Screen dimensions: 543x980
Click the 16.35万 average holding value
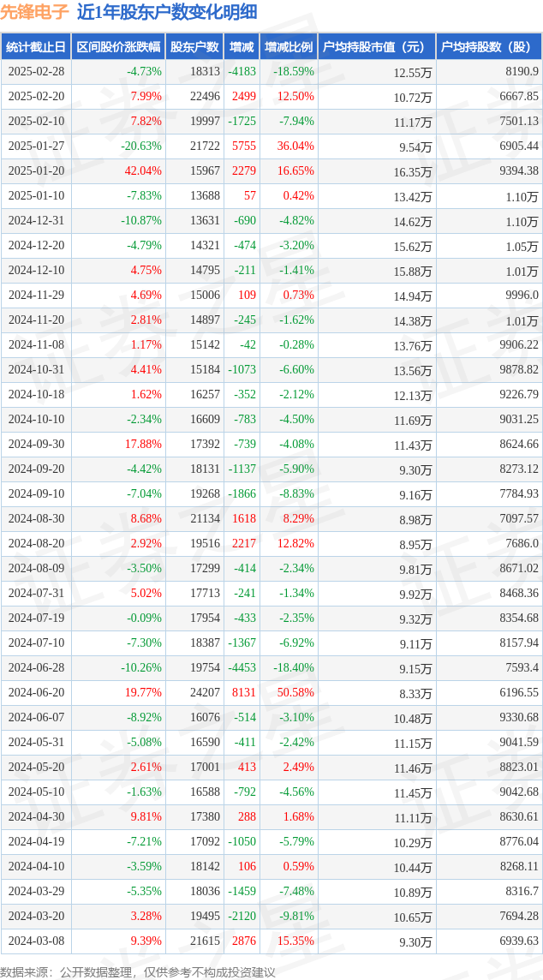pos(413,171)
